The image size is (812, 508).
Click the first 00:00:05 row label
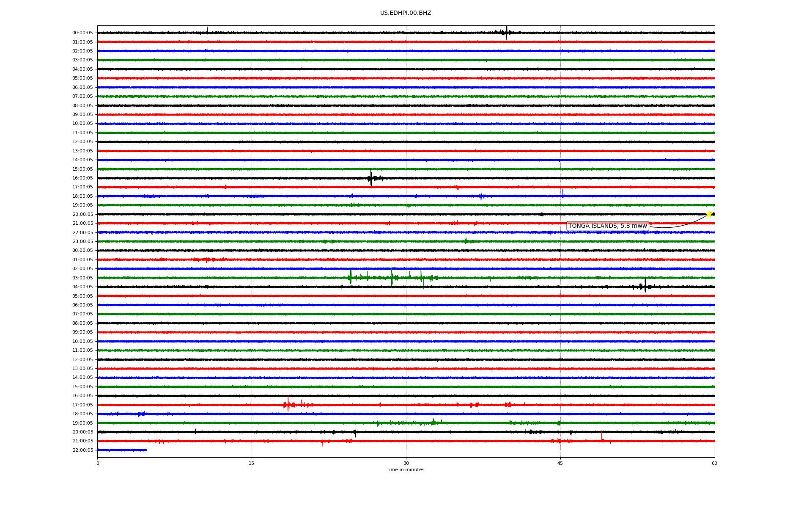click(x=82, y=33)
